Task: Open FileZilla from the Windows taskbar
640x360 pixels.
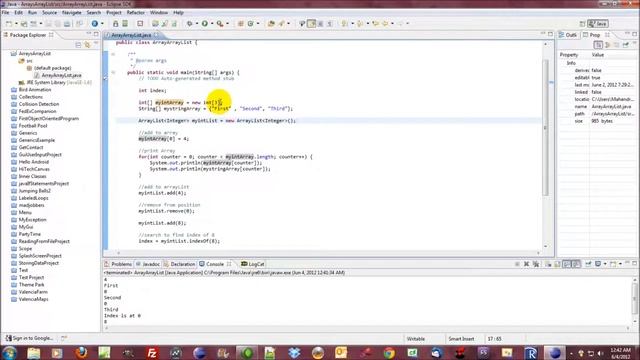Action: coord(152,352)
